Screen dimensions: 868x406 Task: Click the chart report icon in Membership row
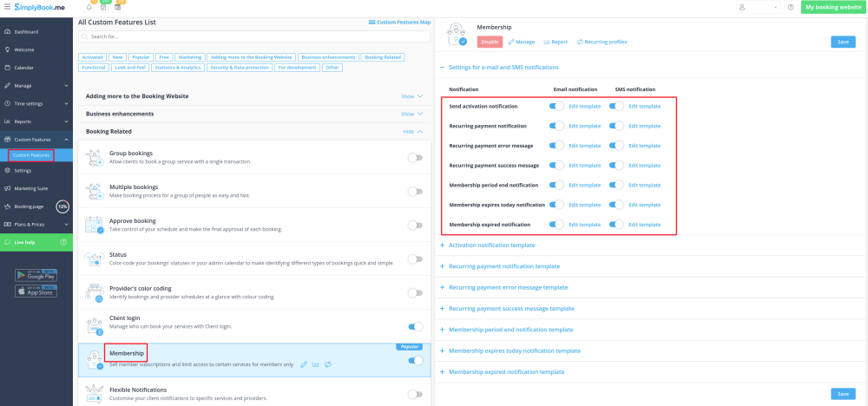pos(316,364)
